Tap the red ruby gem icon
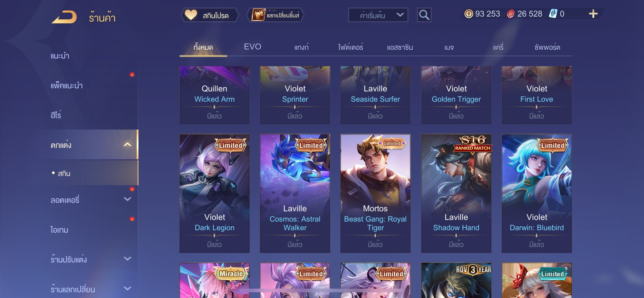Image resolution: width=644 pixels, height=298 pixels. [x=511, y=14]
